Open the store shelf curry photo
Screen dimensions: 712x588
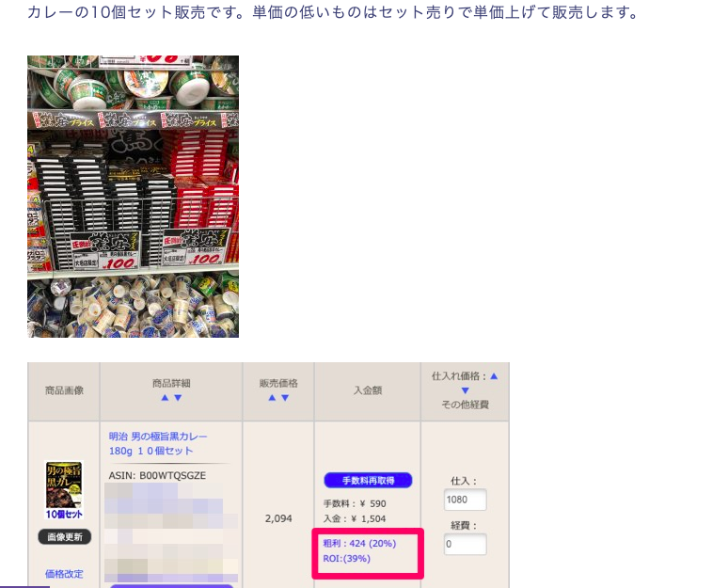point(133,196)
